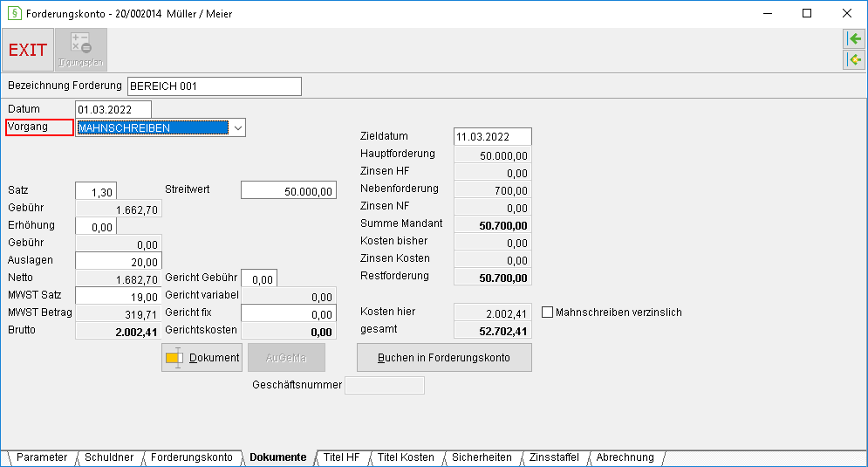Open the Abrechnung tab
The width and height of the screenshot is (868, 467).
pos(625,457)
